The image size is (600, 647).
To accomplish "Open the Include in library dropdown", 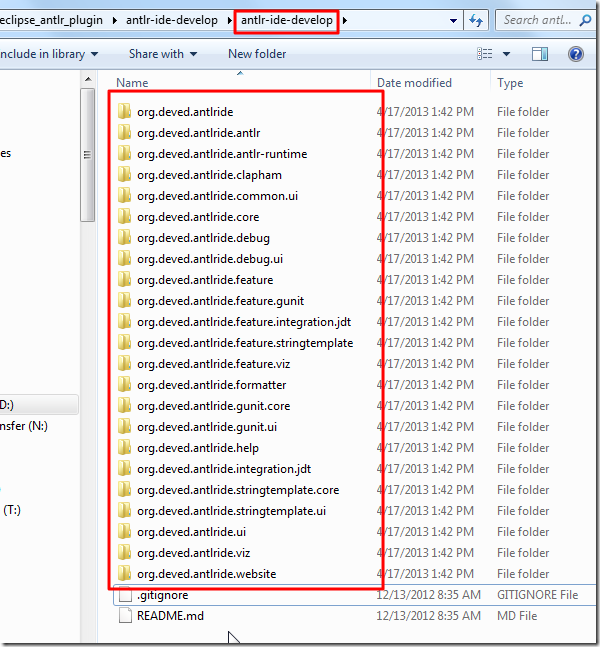I will click(49, 54).
